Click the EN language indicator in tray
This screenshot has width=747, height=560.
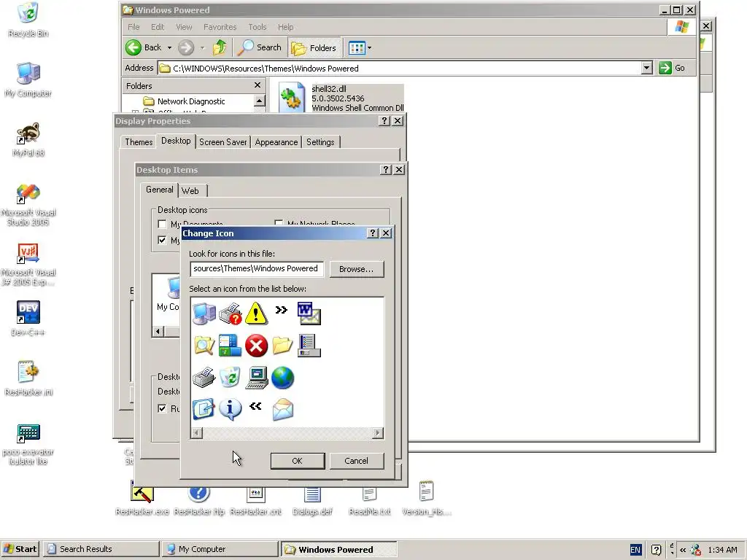pyautogui.click(x=635, y=550)
